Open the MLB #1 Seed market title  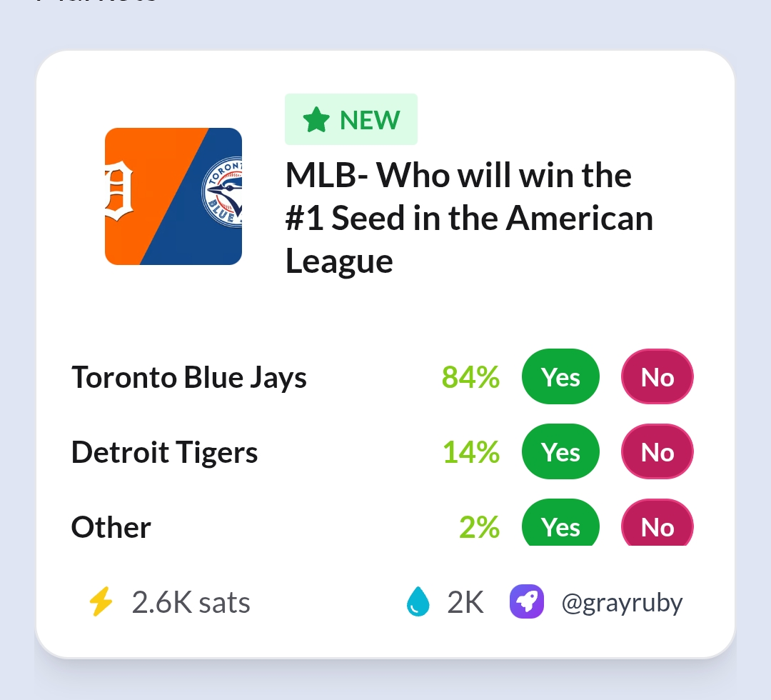(x=470, y=218)
